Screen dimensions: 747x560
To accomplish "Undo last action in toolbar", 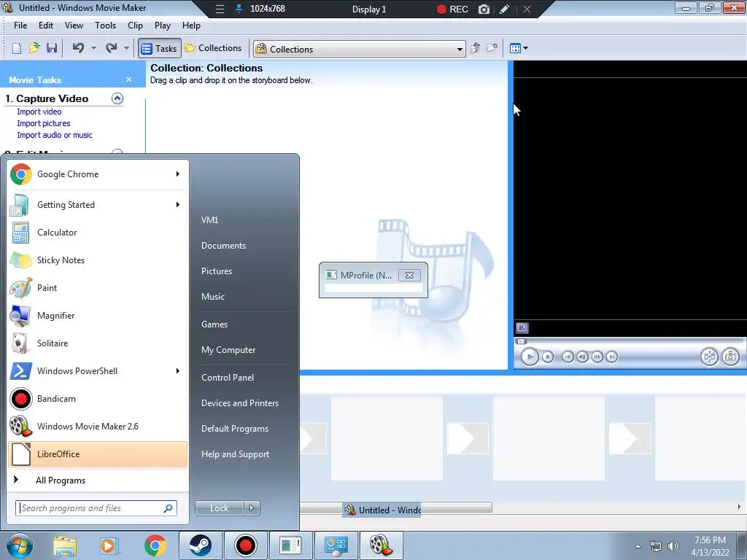I will click(78, 48).
